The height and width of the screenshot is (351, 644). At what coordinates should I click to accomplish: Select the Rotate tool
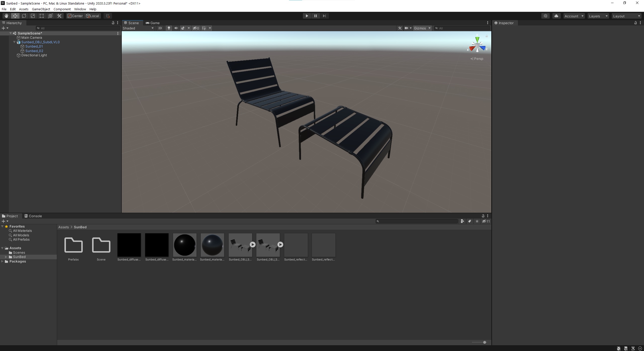24,16
